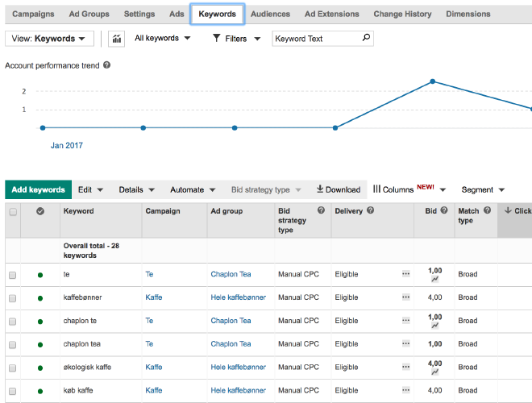
Task: Open the Hele kaffebønner ad group link in the kaffebønner row
Action: tap(238, 297)
